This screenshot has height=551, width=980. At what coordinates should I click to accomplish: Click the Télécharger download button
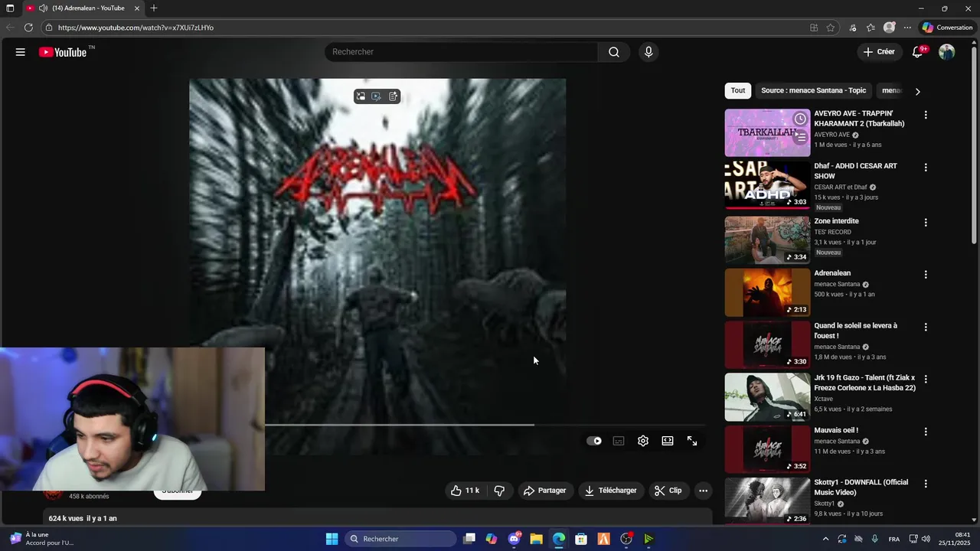point(610,491)
